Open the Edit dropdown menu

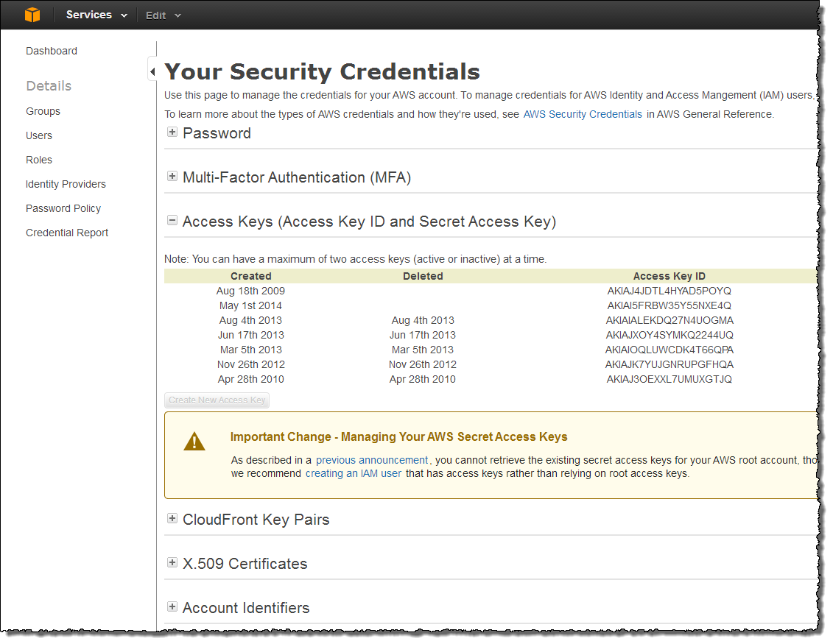(163, 15)
